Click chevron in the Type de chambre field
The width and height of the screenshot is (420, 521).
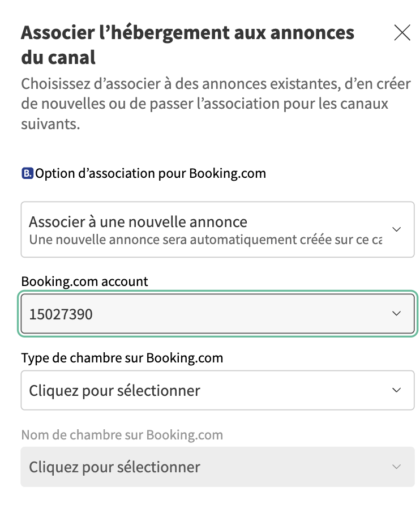[397, 390]
